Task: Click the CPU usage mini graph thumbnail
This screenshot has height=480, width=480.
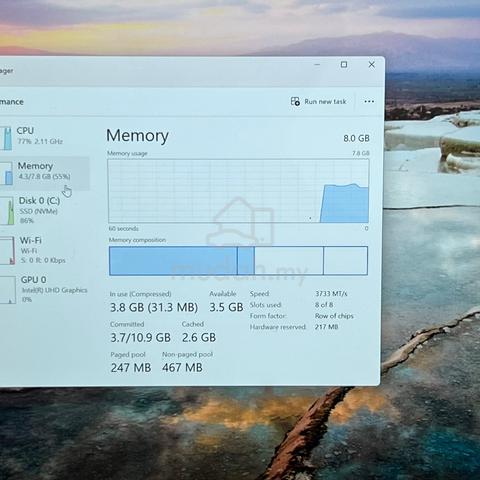Action: tap(6, 138)
